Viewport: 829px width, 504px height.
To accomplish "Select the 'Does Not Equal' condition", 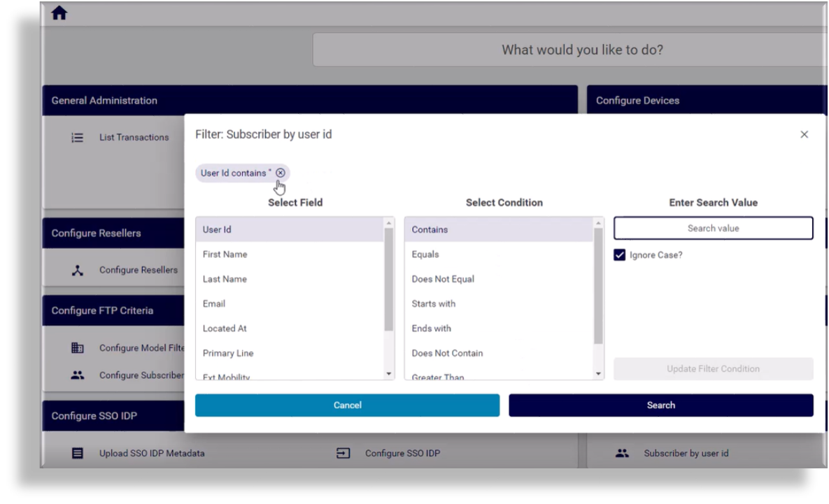I will tap(443, 279).
